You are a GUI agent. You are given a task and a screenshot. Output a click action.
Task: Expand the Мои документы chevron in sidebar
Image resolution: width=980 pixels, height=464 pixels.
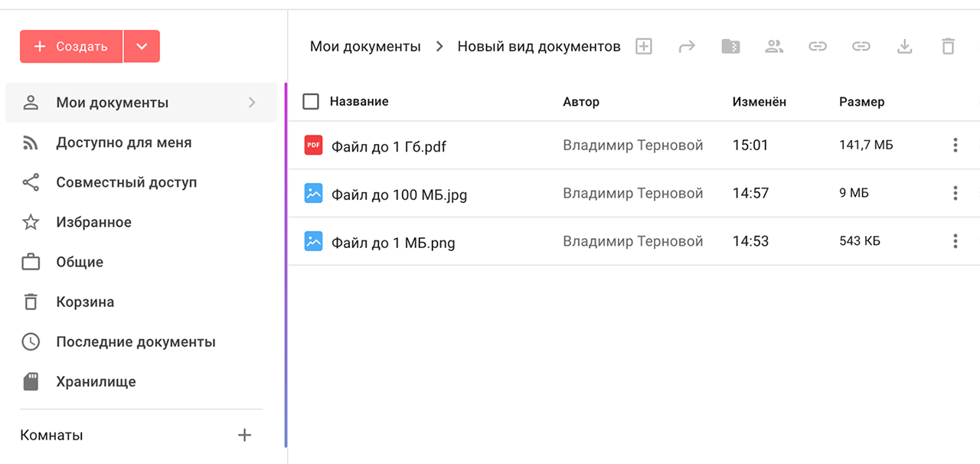(253, 102)
